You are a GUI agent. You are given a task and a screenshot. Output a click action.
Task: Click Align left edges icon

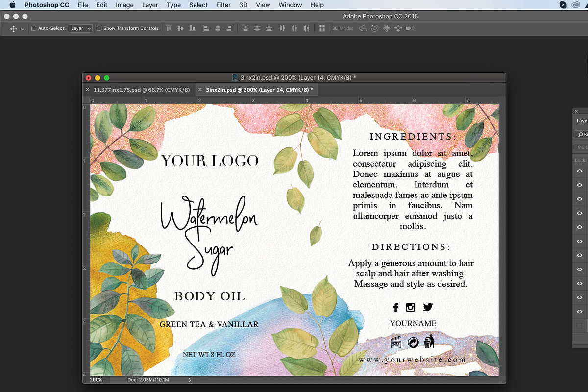(206, 28)
